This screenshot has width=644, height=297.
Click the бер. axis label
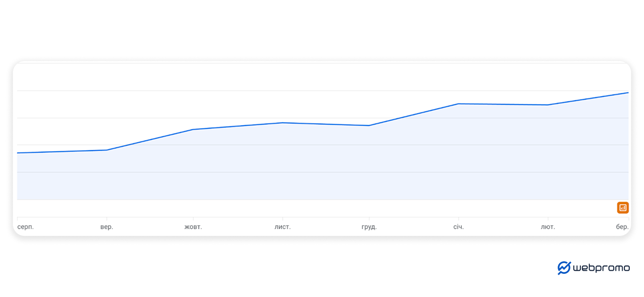click(x=622, y=227)
